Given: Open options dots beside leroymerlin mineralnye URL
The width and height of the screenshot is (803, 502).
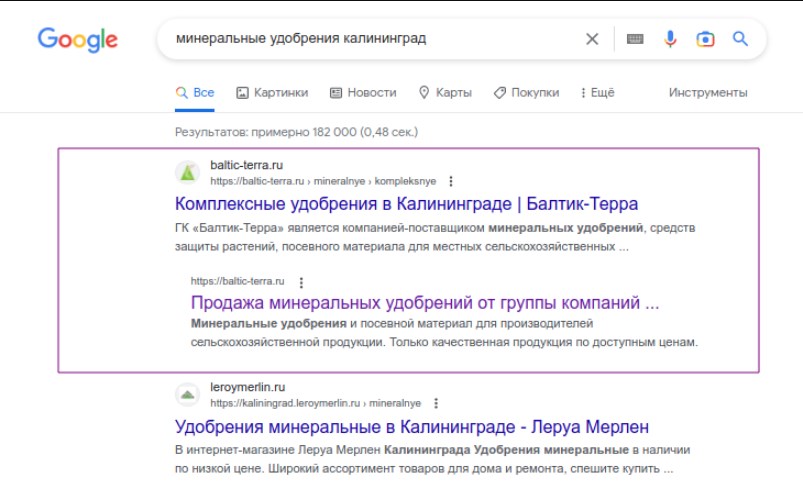Looking at the screenshot, I should (436, 404).
